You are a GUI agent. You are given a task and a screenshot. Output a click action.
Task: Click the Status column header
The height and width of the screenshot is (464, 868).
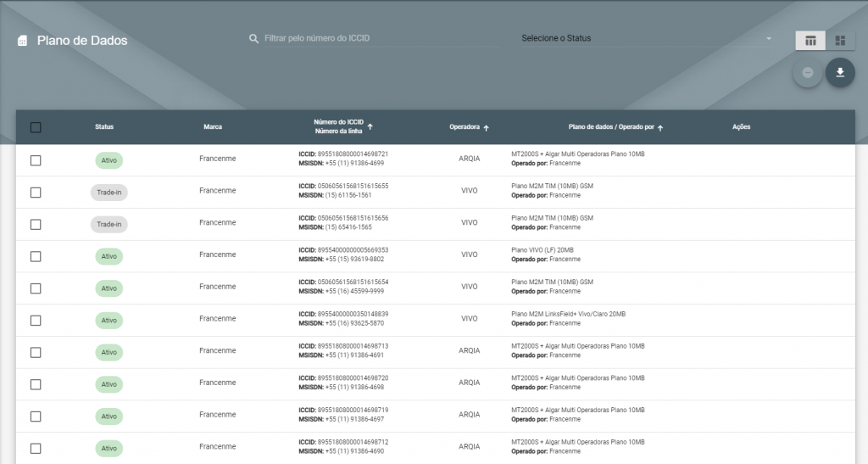coord(104,126)
